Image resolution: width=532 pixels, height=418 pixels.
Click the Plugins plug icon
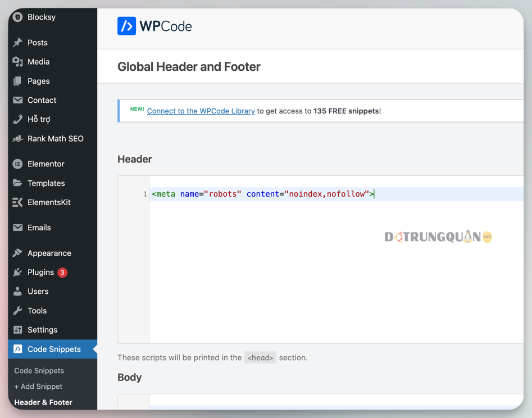pos(17,272)
